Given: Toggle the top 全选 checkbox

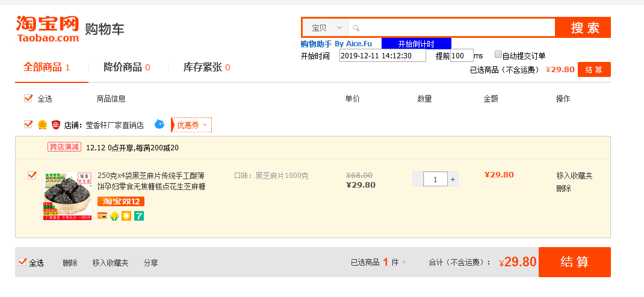Looking at the screenshot, I should pyautogui.click(x=28, y=98).
